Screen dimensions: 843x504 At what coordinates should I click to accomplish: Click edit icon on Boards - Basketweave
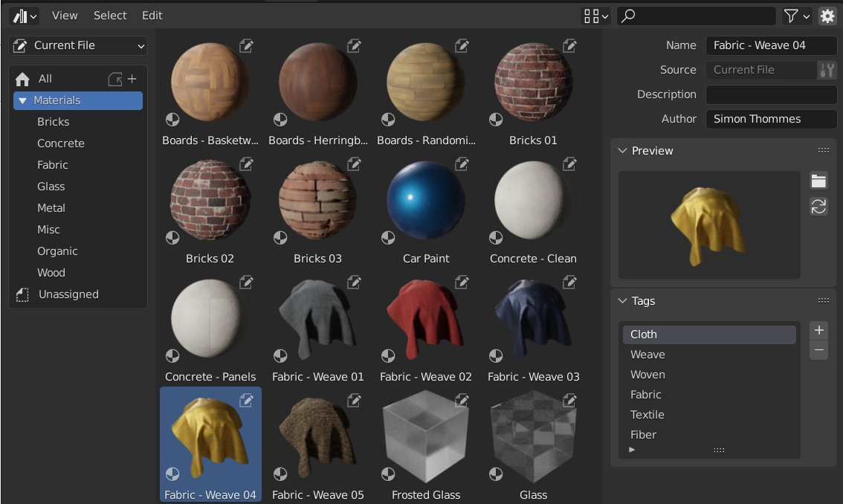(246, 46)
